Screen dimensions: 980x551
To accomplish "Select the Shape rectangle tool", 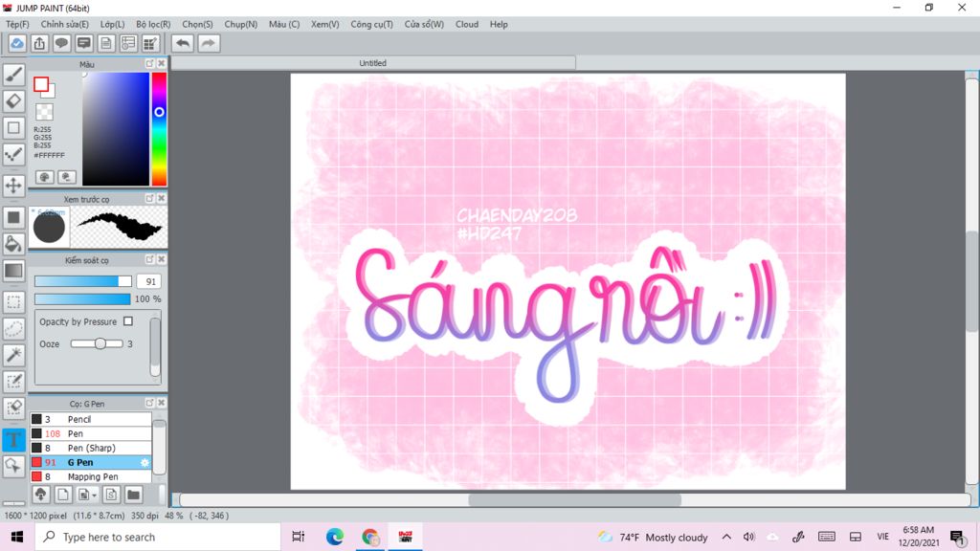I will click(x=13, y=127).
